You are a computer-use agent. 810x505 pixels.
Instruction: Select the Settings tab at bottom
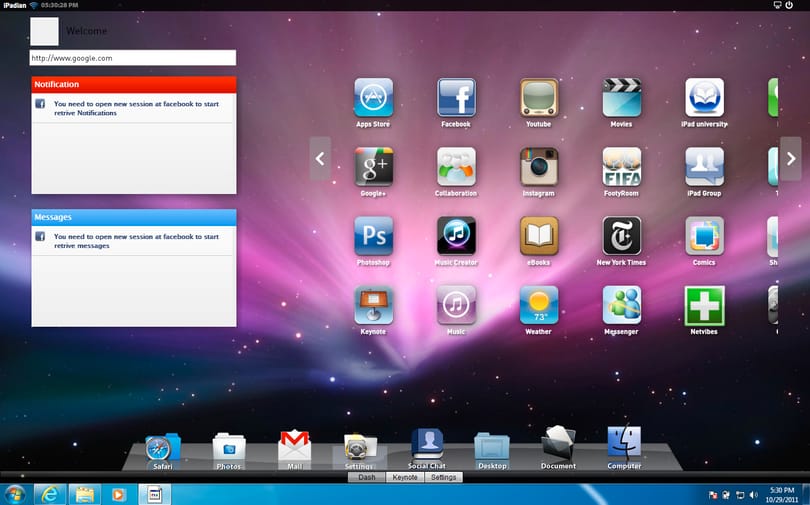point(443,477)
